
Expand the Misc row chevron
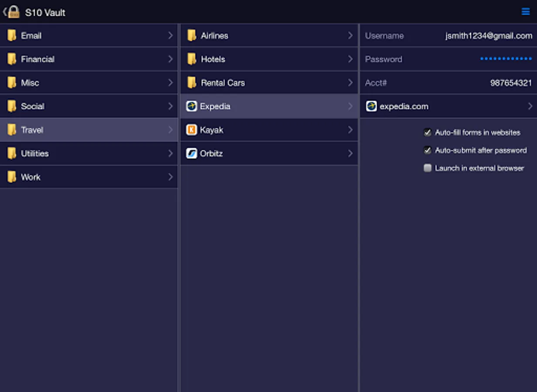pyautogui.click(x=170, y=82)
